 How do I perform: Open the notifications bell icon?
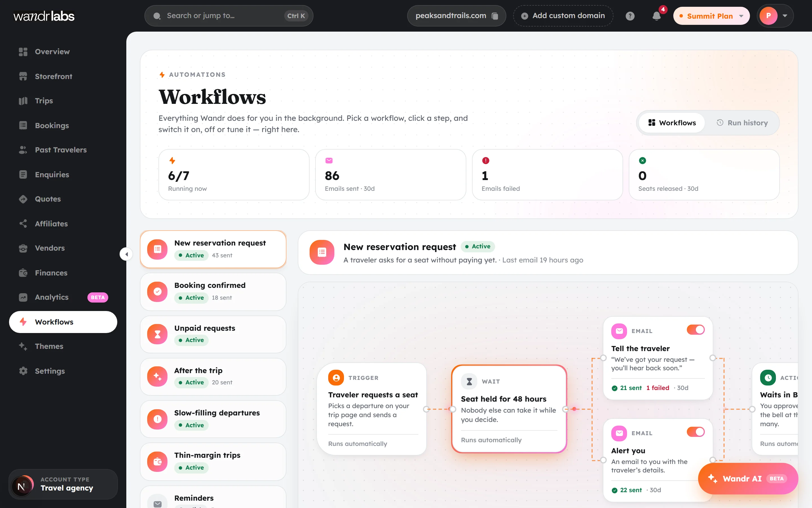[657, 16]
